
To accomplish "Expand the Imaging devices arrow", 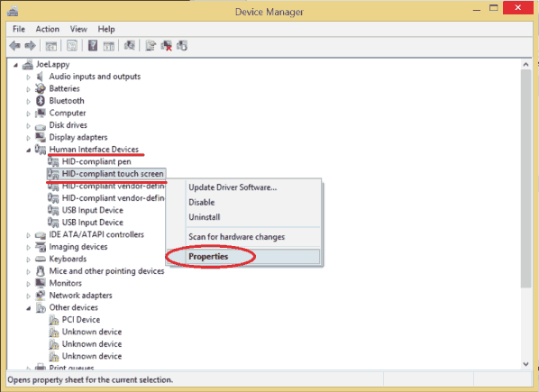I will point(28,247).
